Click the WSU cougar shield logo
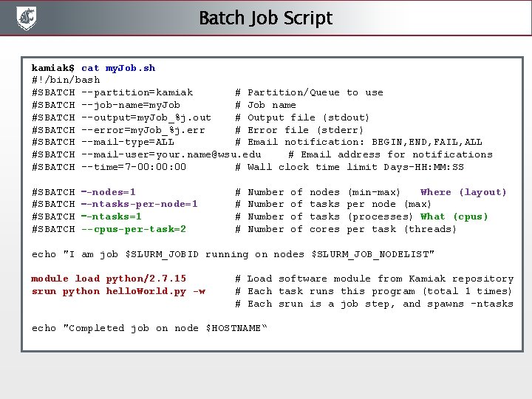The image size is (532, 399). click(27, 18)
